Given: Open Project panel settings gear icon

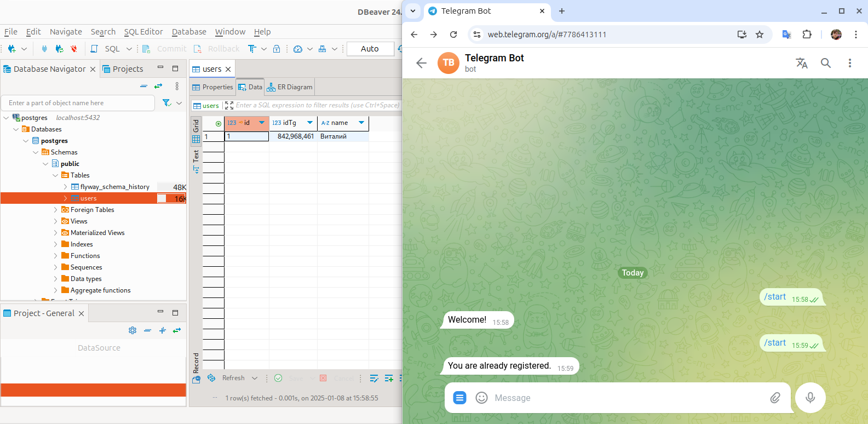Looking at the screenshot, I should [x=133, y=330].
